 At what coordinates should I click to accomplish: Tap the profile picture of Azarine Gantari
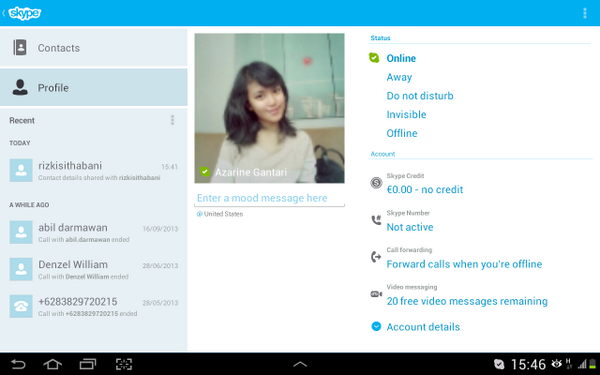[269, 108]
